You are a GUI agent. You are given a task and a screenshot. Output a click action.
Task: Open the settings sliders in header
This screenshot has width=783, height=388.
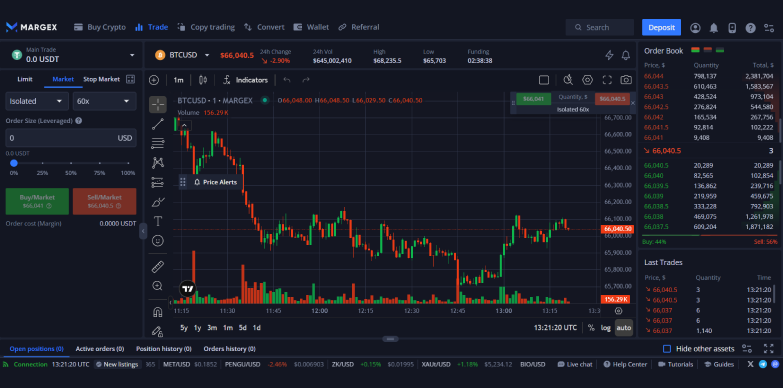(769, 27)
